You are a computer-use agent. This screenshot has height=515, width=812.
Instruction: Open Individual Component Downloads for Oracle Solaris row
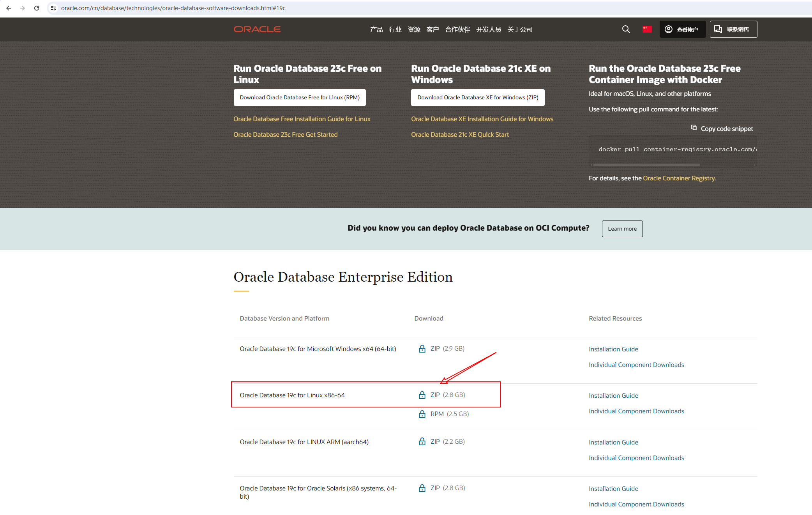636,504
